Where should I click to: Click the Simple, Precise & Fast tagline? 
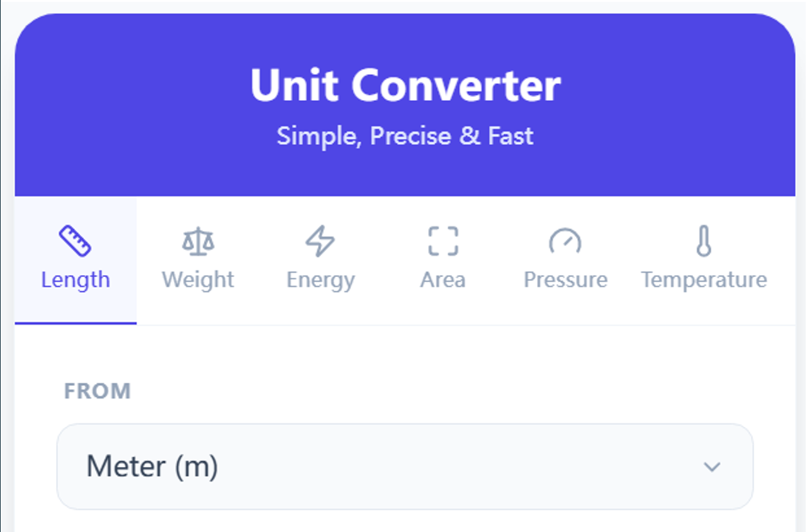click(405, 135)
